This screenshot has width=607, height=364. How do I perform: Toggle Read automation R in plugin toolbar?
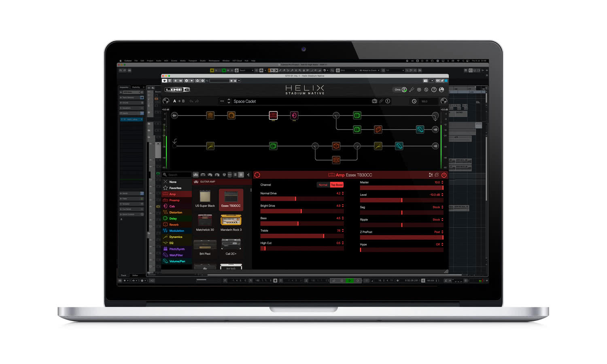(176, 80)
